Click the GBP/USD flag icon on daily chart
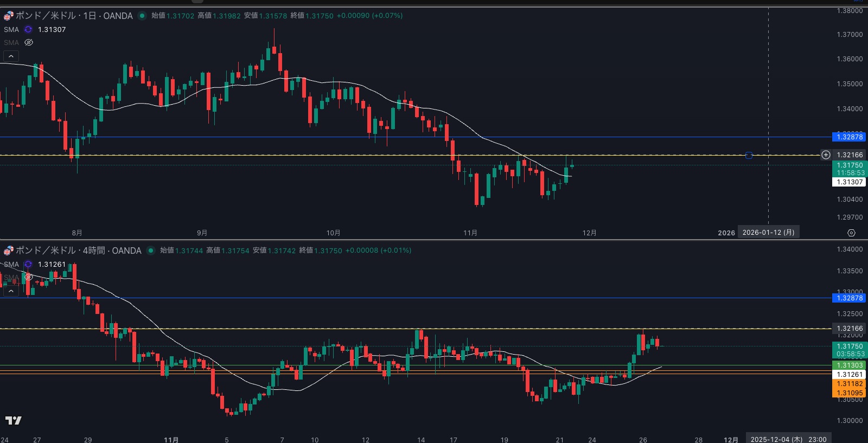868x443 pixels. tap(8, 16)
